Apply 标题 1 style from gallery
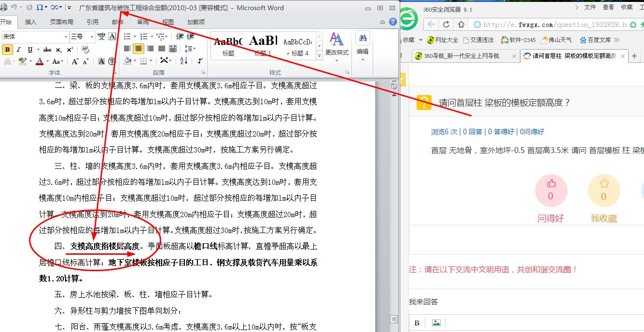Screen dimensions: 644x332 (x=264, y=45)
